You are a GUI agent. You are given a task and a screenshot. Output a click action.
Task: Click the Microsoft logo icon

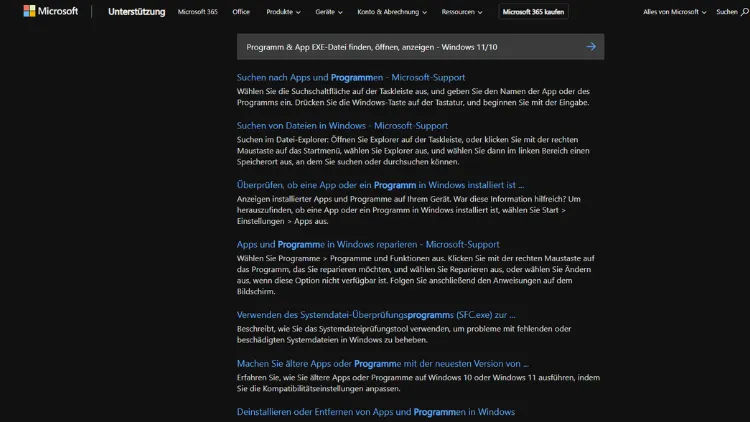29,11
